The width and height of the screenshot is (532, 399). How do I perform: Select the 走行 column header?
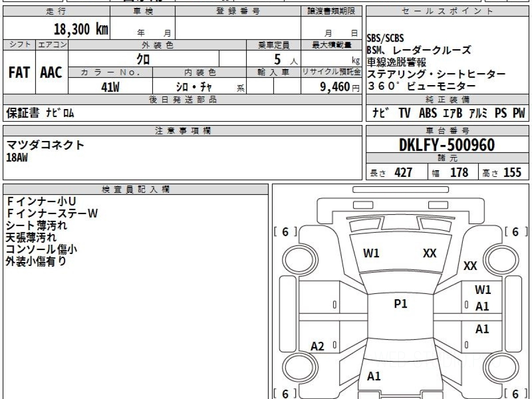click(56, 12)
